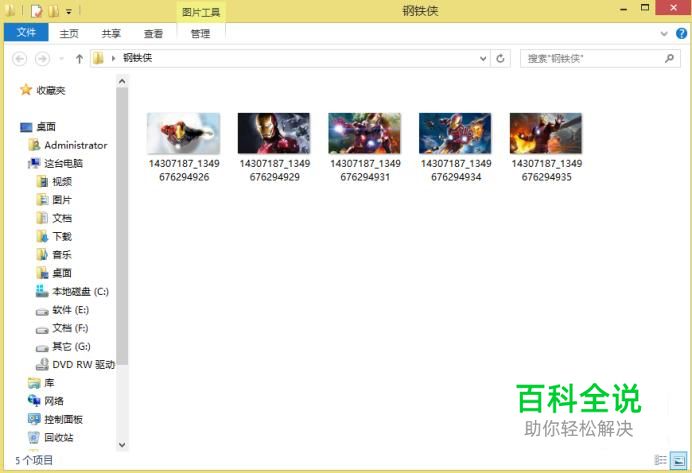Screen dimensions: 692x473
Task: Select 文档 (F:) drive
Action: pos(70,328)
